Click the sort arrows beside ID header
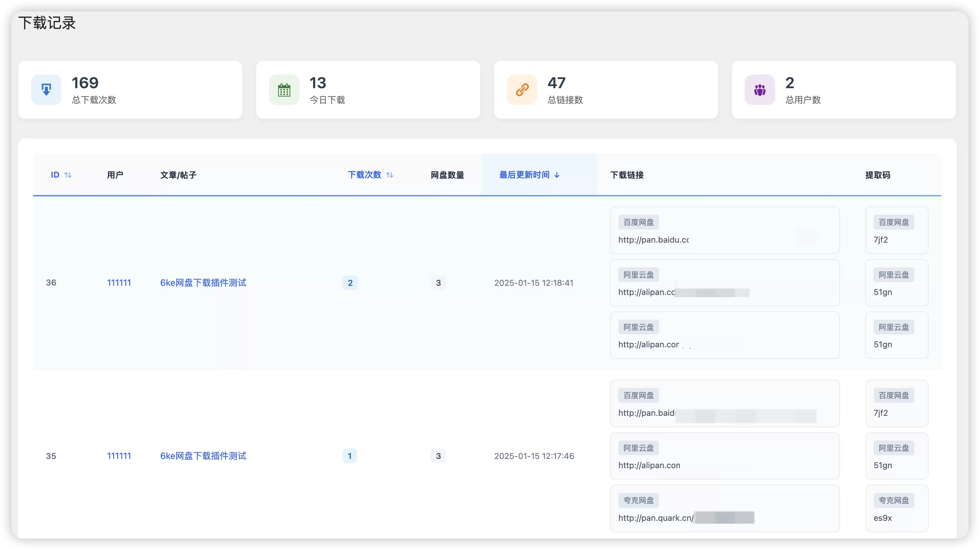 (68, 175)
